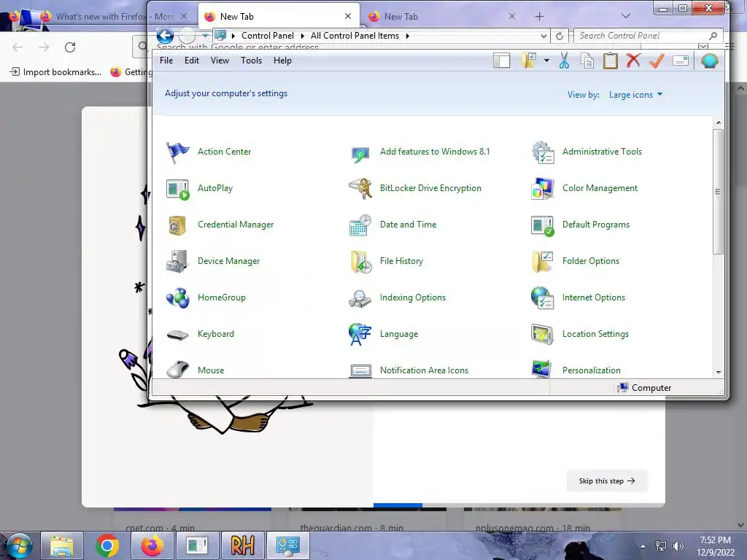Open the Keyboard icon
This screenshot has width=747, height=560.
[x=178, y=335]
